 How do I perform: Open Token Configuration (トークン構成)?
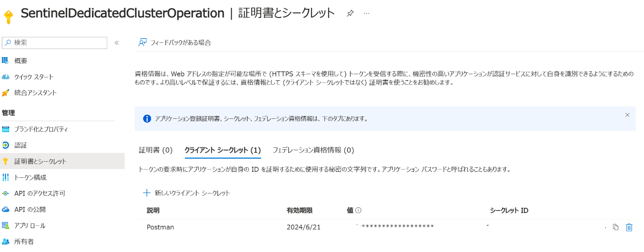30,177
